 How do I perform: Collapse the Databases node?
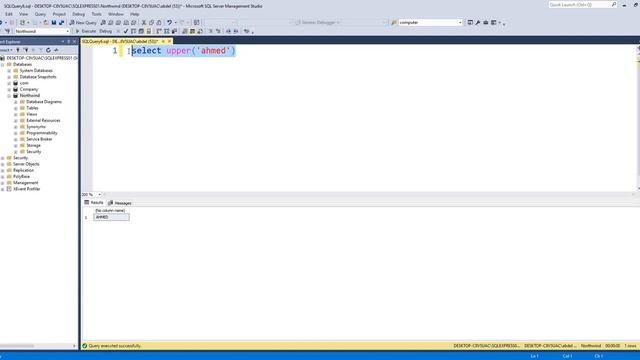pos(2,64)
